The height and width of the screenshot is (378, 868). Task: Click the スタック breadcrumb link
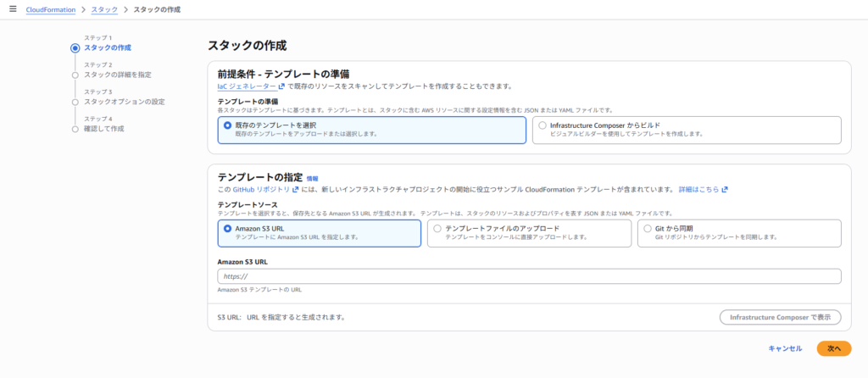tap(104, 9)
